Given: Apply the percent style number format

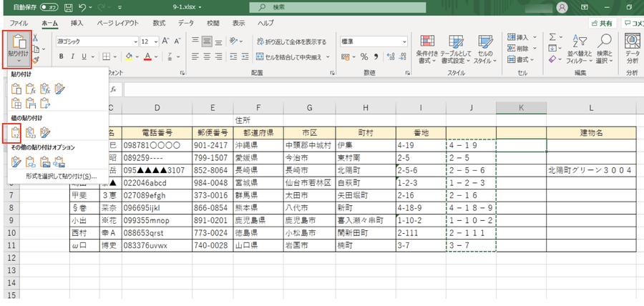Looking at the screenshot, I should click(364, 56).
